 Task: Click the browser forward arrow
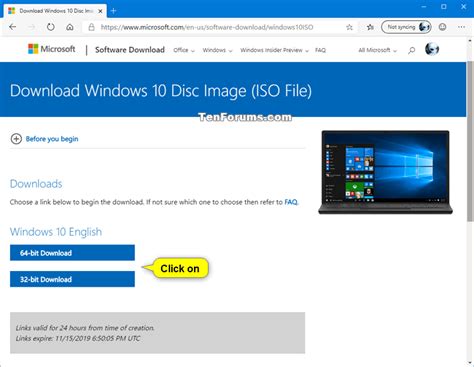click(x=32, y=27)
